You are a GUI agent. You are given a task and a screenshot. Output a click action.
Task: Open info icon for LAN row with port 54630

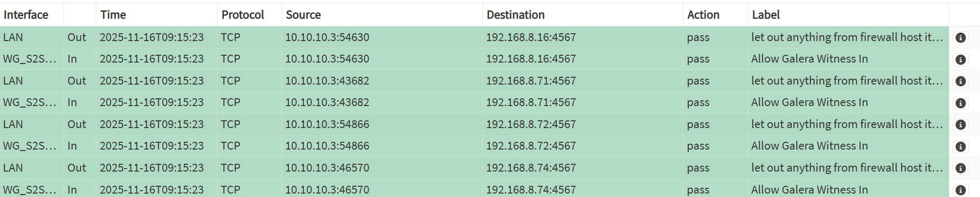pos(960,38)
